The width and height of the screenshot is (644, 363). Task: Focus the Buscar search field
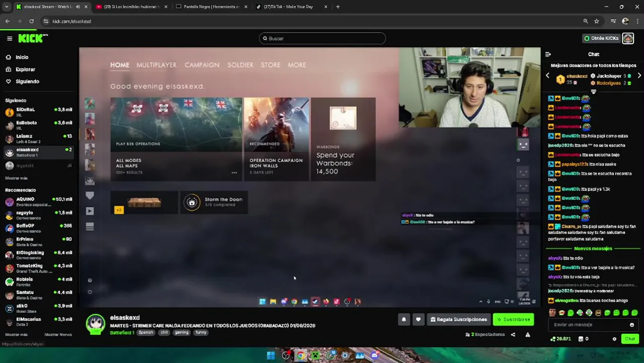(323, 38)
